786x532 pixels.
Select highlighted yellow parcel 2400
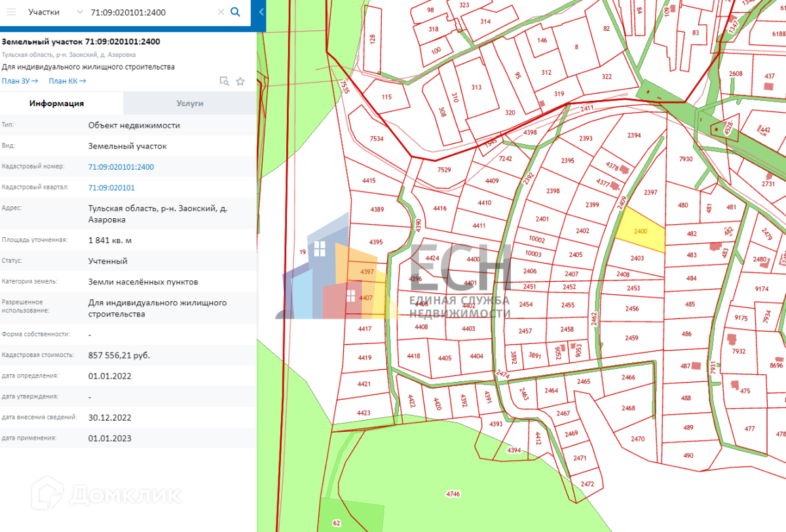pyautogui.click(x=641, y=231)
